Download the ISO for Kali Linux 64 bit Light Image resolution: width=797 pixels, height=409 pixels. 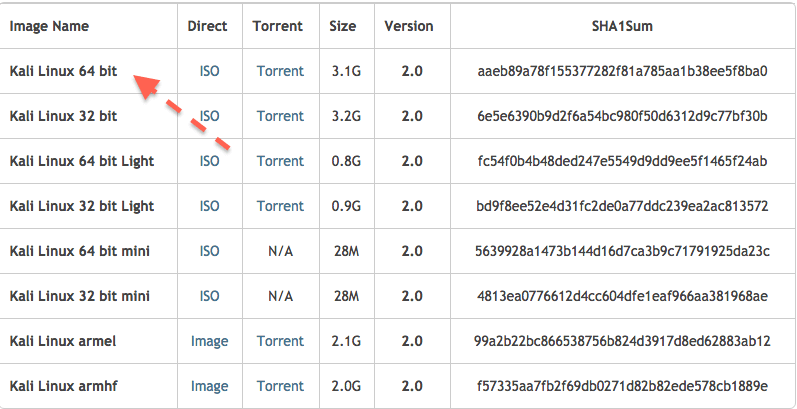pyautogui.click(x=209, y=161)
